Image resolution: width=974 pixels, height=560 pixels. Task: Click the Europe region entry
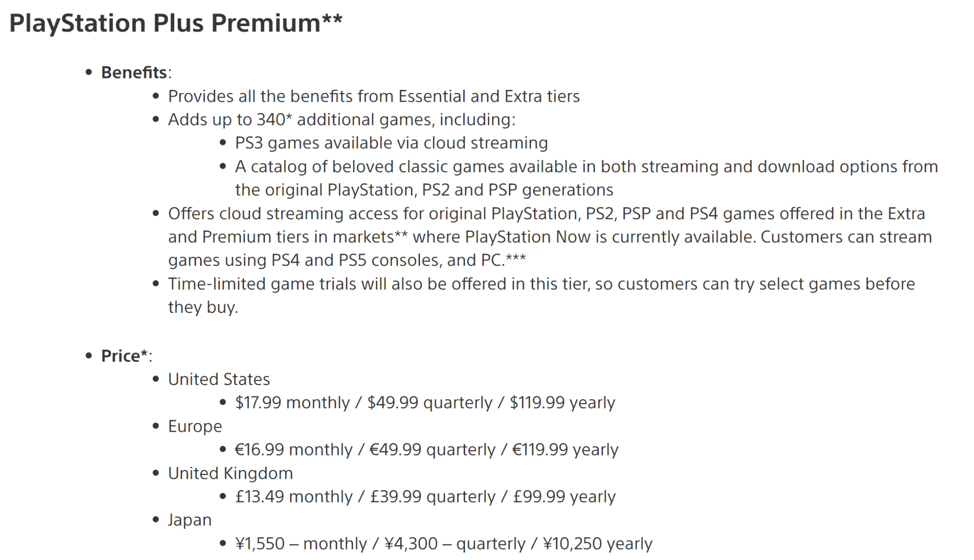coord(195,426)
